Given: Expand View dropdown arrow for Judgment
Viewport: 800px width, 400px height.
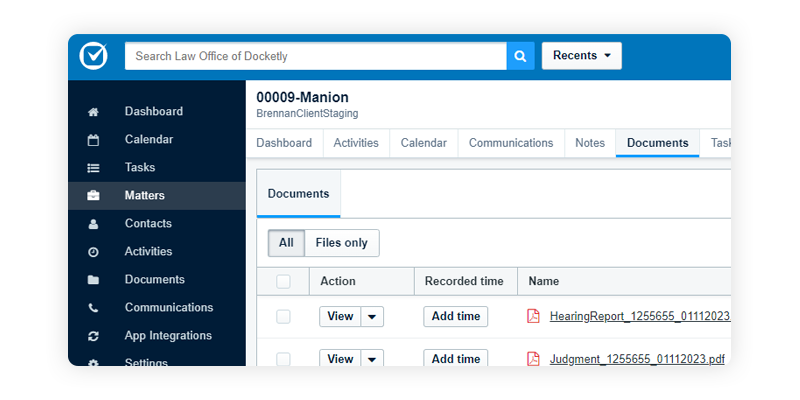Looking at the screenshot, I should [x=372, y=358].
